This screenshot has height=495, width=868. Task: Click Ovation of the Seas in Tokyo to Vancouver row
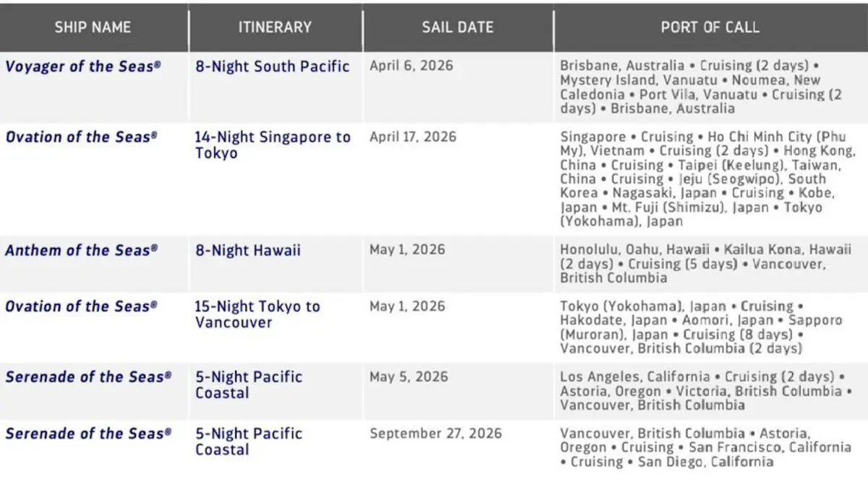click(x=81, y=306)
